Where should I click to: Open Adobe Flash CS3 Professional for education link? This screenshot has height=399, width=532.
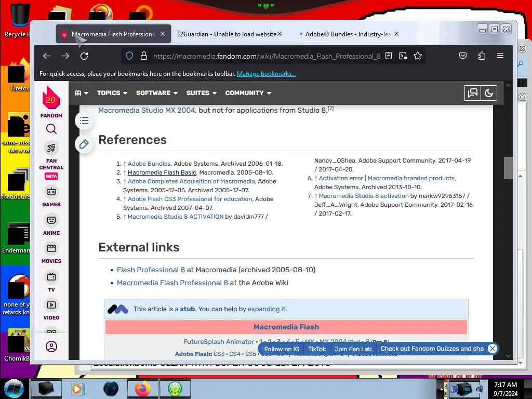coord(190,199)
